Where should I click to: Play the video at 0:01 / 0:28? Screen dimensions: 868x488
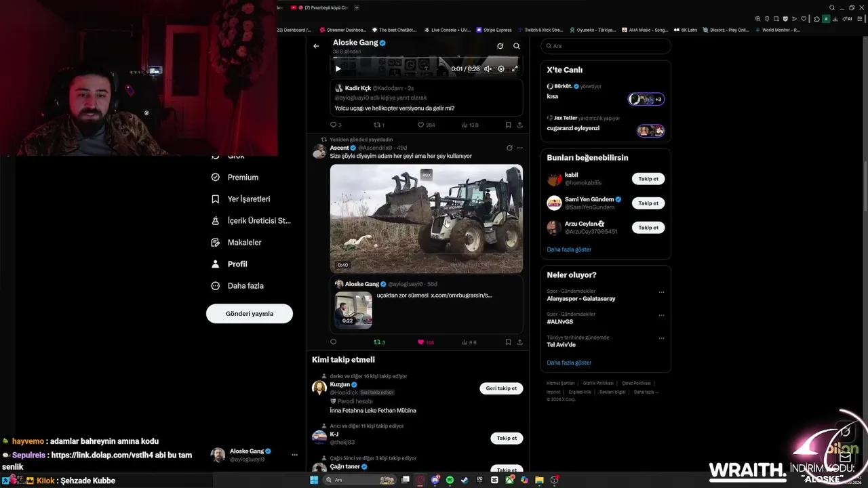tap(338, 68)
